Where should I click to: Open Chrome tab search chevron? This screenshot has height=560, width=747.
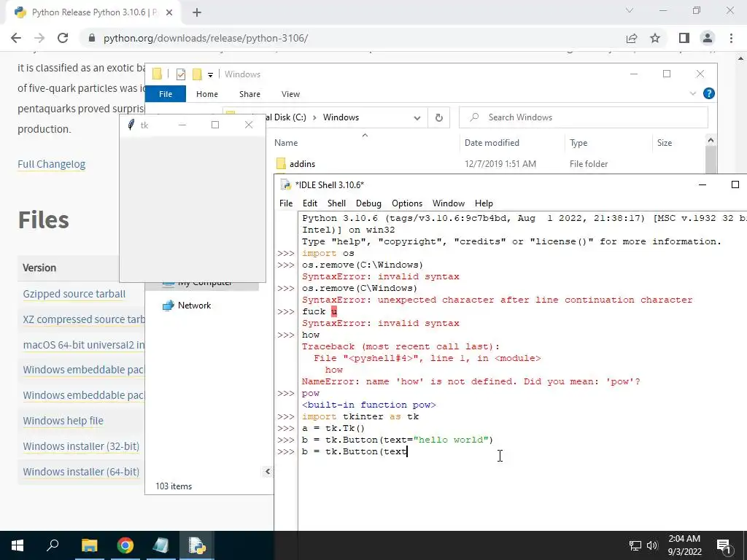click(630, 10)
